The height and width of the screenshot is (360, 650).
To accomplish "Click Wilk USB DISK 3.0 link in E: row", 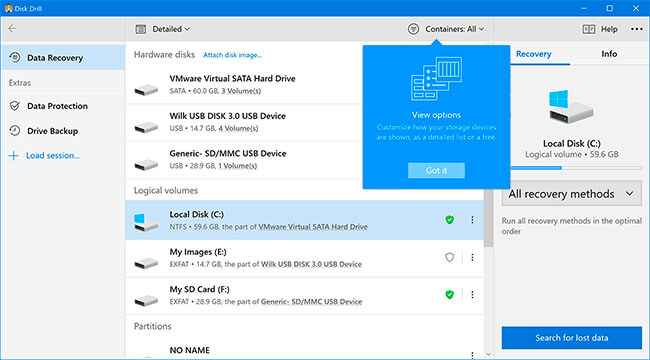I will pyautogui.click(x=311, y=264).
